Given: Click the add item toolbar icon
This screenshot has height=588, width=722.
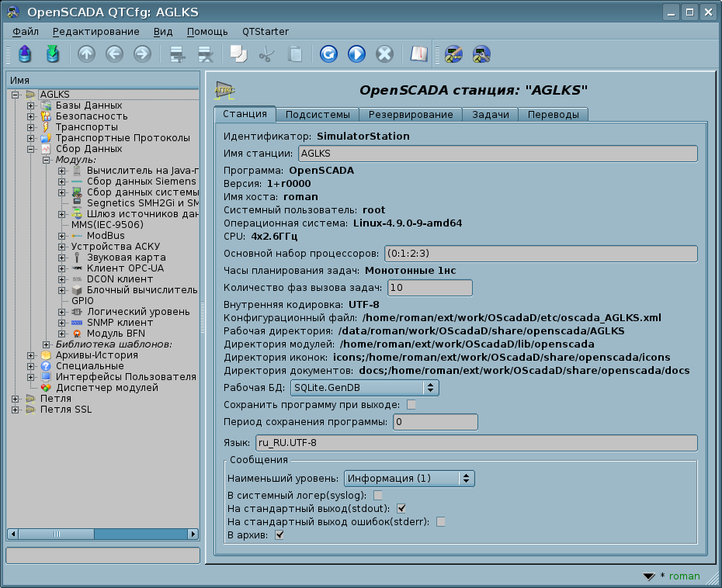Looking at the screenshot, I should (177, 54).
